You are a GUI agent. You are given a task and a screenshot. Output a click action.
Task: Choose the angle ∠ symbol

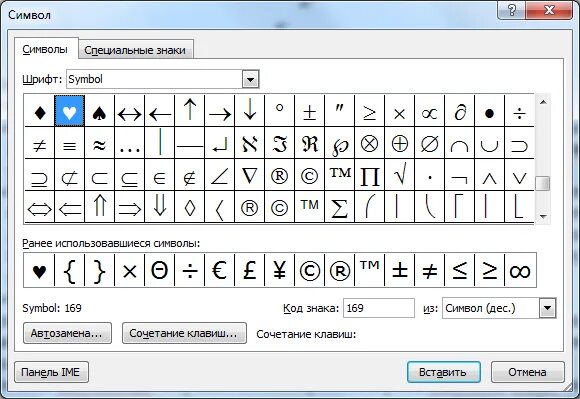coord(220,175)
